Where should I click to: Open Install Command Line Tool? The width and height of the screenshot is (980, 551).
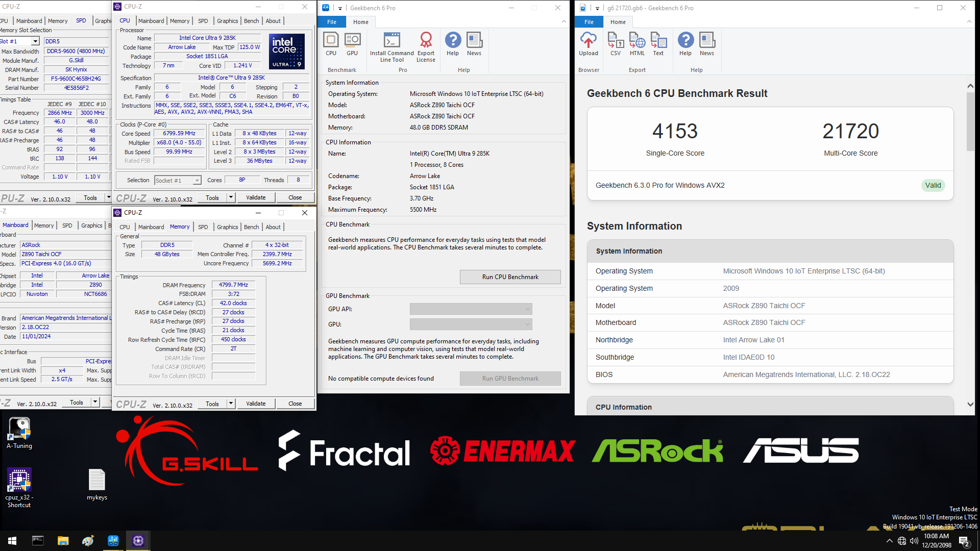[391, 47]
